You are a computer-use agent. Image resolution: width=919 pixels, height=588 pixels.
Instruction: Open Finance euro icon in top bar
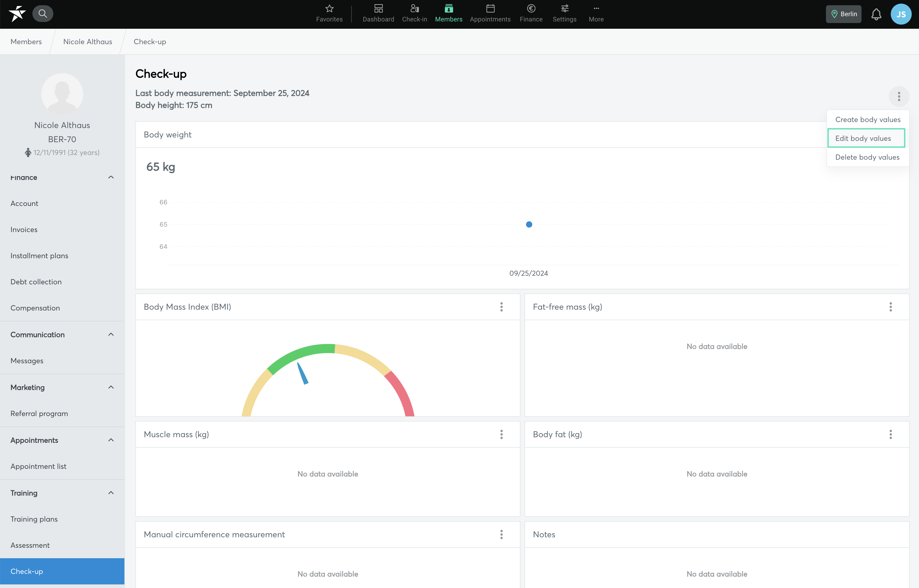[531, 8]
